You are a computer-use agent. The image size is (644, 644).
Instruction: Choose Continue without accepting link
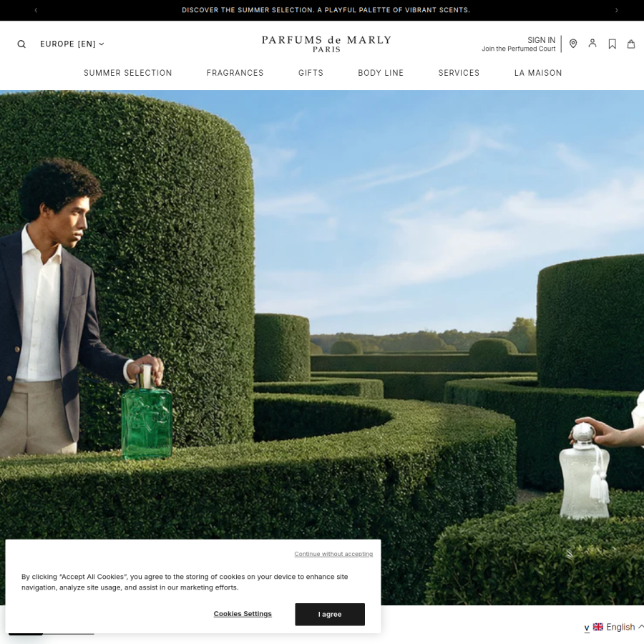point(333,554)
